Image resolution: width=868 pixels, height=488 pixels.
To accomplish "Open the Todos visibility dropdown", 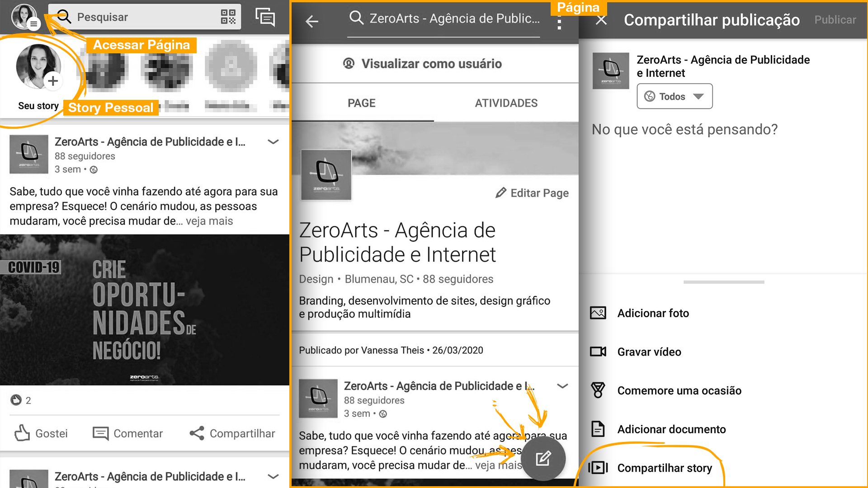I will (x=674, y=96).
